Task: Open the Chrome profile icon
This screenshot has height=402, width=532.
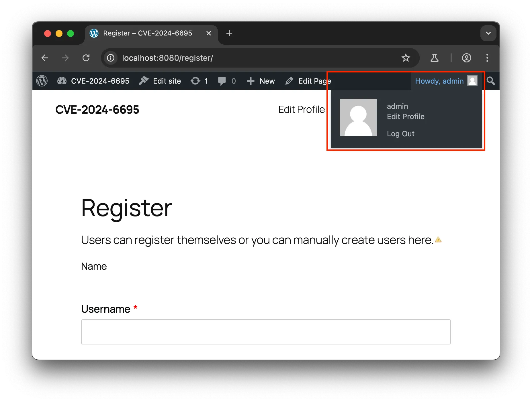Action: pos(467,58)
